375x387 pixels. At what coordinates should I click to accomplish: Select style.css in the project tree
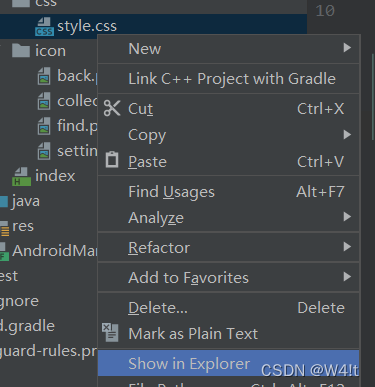pyautogui.click(x=153, y=26)
